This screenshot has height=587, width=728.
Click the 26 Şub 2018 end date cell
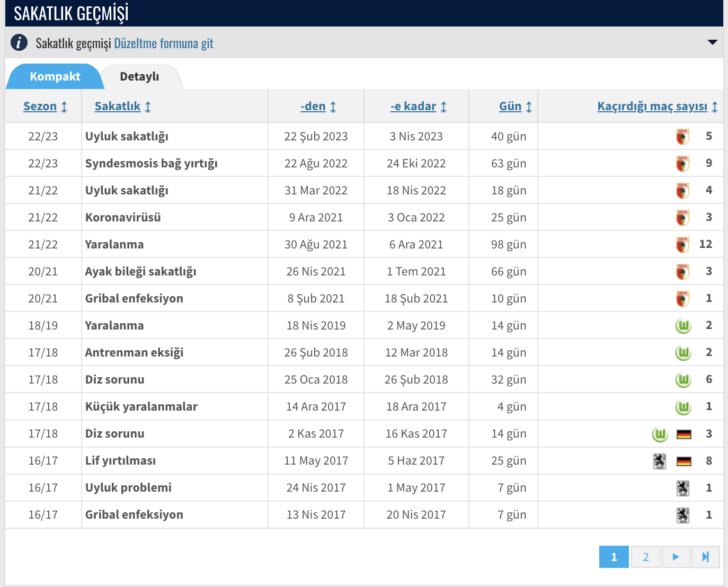coord(416,380)
